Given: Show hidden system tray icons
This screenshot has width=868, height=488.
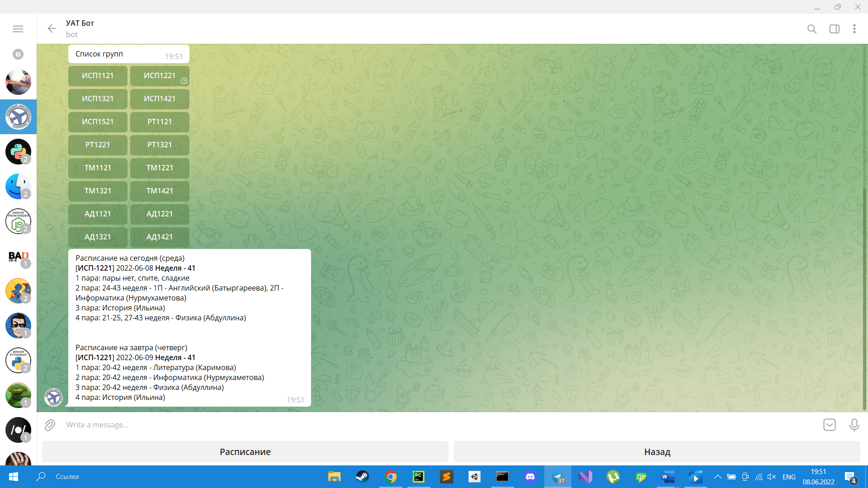Looking at the screenshot, I should coord(717,477).
